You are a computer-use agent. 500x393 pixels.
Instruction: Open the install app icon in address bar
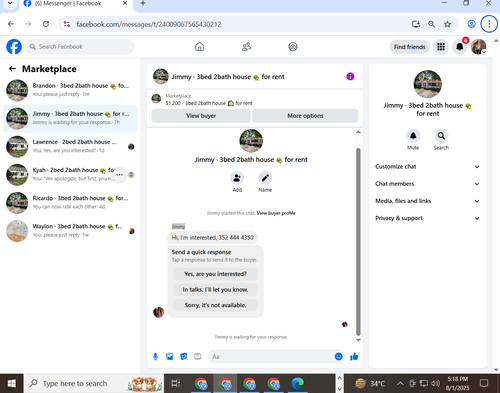416,24
